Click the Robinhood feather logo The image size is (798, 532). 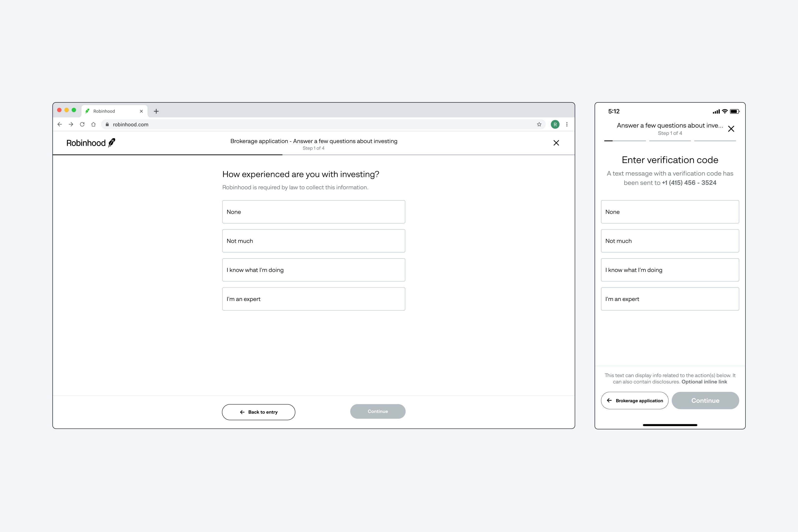click(x=91, y=143)
